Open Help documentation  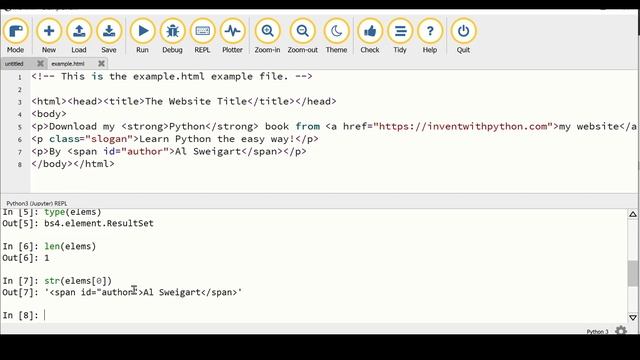[430, 36]
